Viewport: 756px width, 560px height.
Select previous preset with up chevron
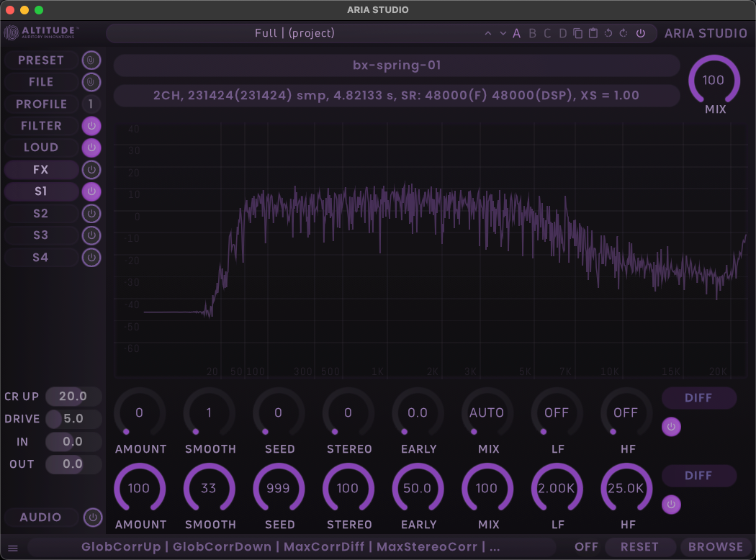pyautogui.click(x=488, y=33)
